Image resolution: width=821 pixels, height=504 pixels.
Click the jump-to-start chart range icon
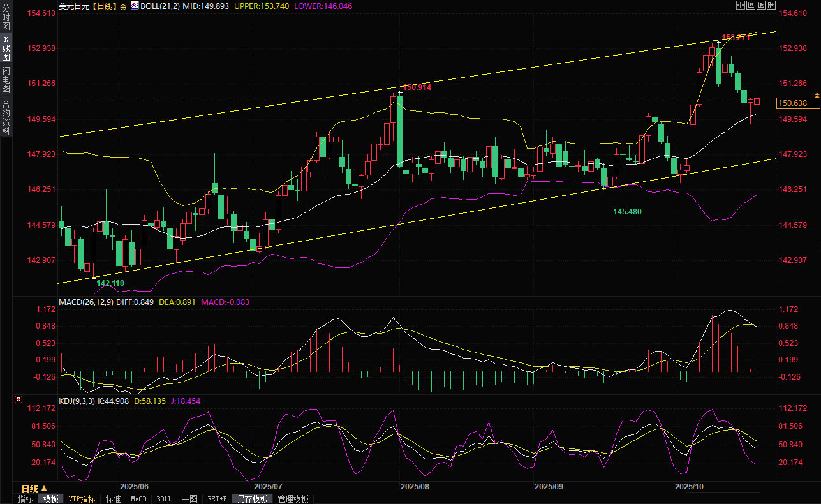751,5
